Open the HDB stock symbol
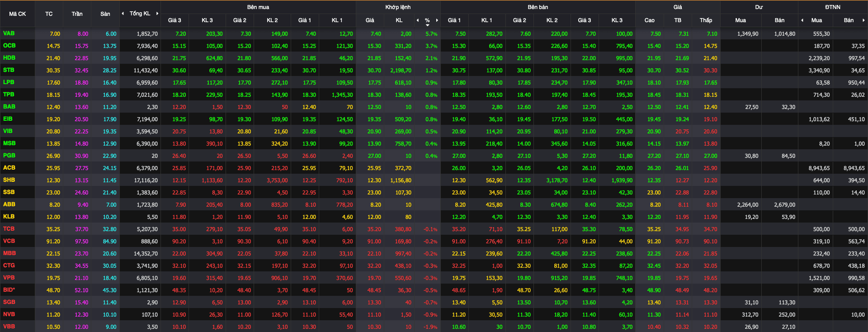The image size is (868, 332). (x=9, y=58)
